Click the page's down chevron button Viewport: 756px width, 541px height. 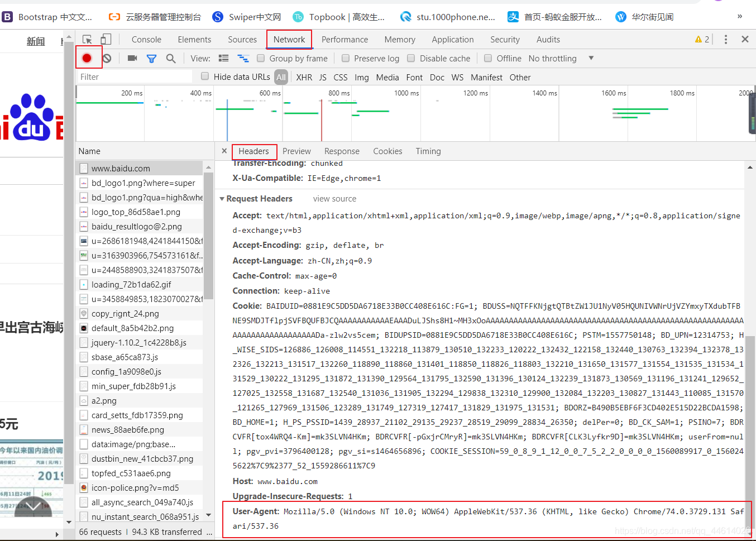tap(32, 506)
